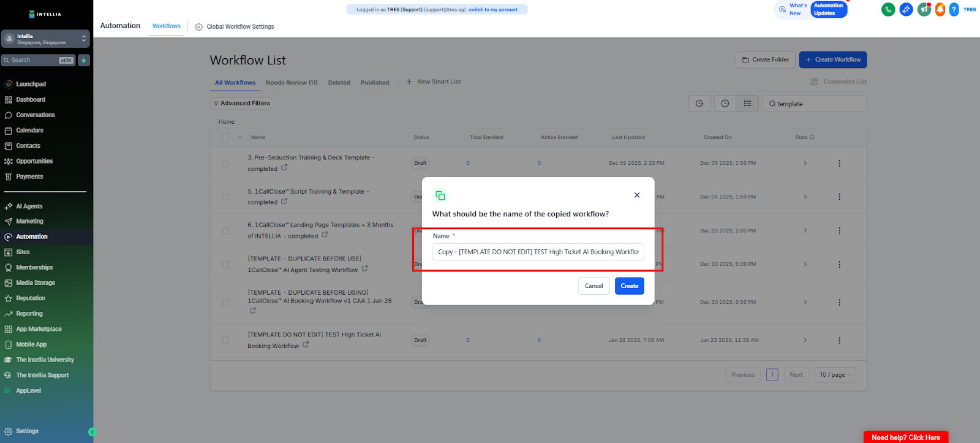Viewport: 980px width, 443px height.
Task: Click the Create Workflow button
Action: click(833, 59)
